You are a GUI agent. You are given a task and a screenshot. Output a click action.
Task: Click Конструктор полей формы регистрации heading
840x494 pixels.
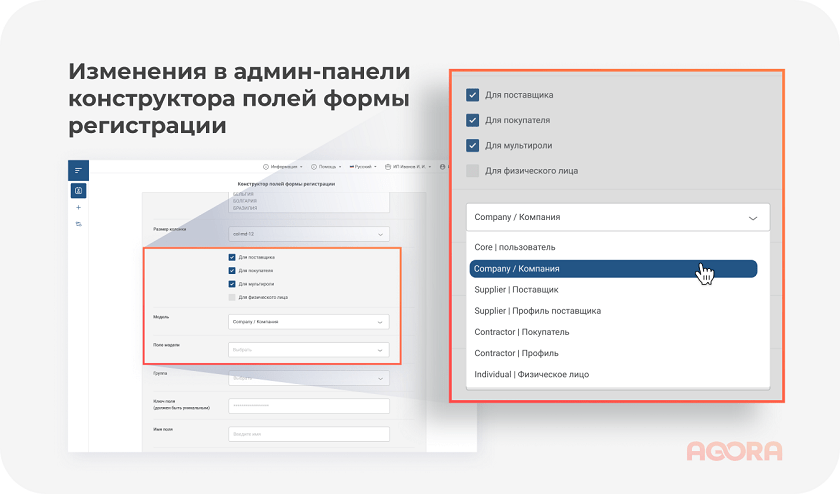(x=286, y=184)
